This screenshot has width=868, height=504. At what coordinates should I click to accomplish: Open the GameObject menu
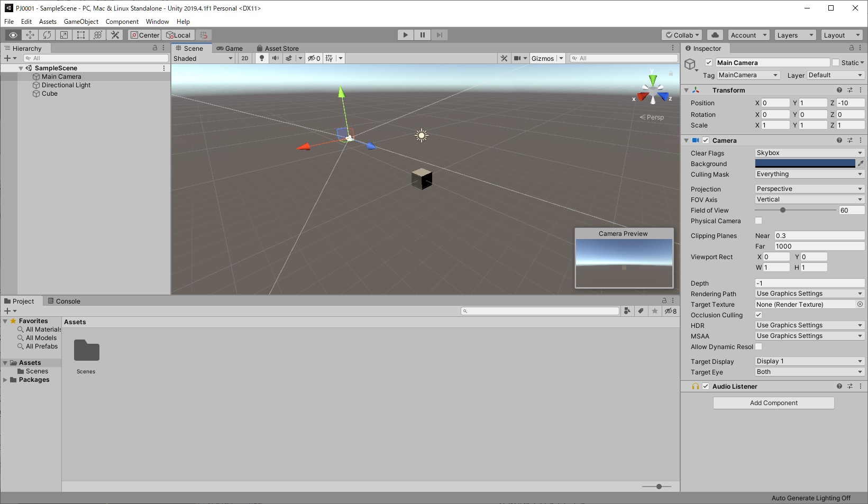[x=81, y=22]
